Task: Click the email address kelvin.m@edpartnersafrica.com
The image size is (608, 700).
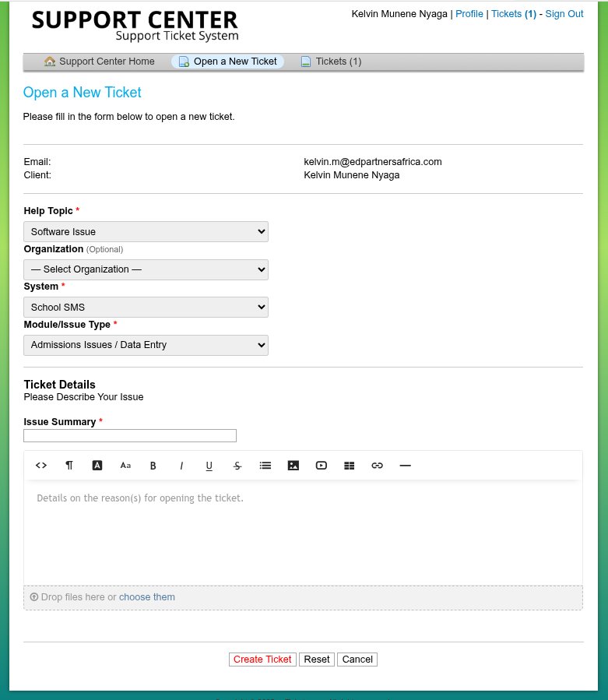Action: (373, 162)
